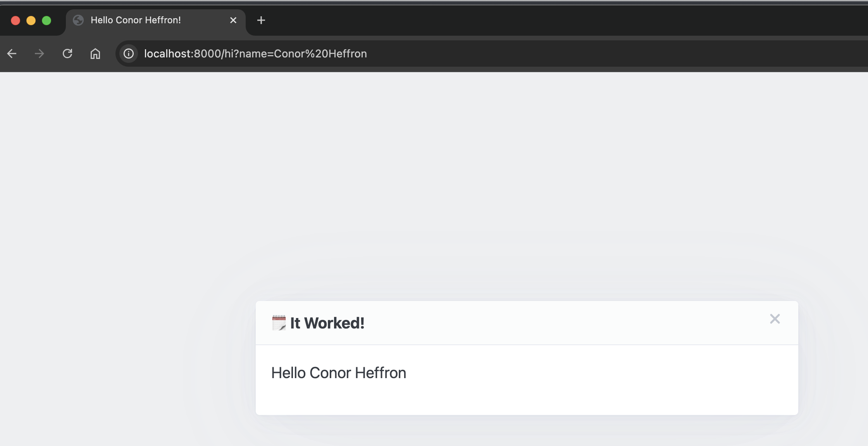Open the site information icon
Screen dimensions: 868x446
pyautogui.click(x=129, y=54)
